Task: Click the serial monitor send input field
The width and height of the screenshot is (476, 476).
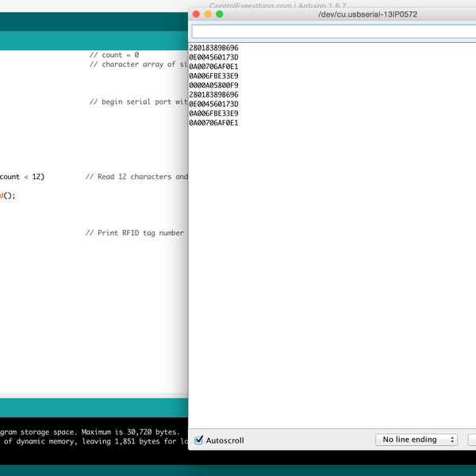Action: (333, 32)
